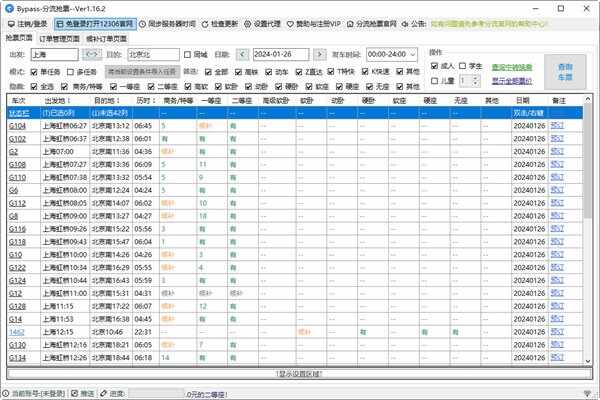The width and height of the screenshot is (600, 400).
Task: Click the 出发 station input field
Action: [x=53, y=53]
